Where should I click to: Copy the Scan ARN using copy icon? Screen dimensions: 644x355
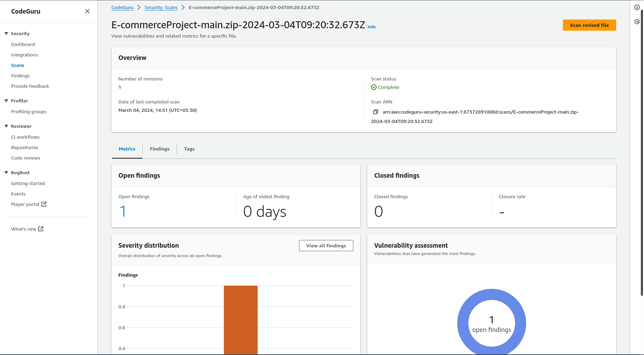[376, 112]
